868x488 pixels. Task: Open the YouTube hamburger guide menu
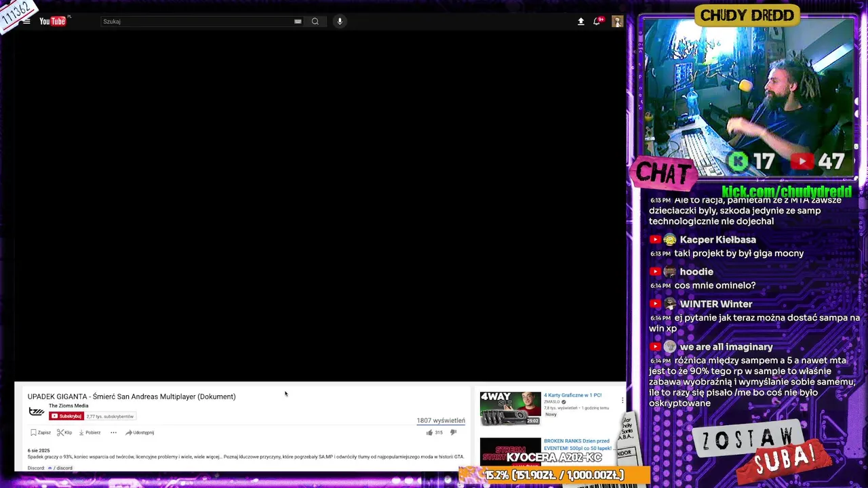tap(26, 22)
